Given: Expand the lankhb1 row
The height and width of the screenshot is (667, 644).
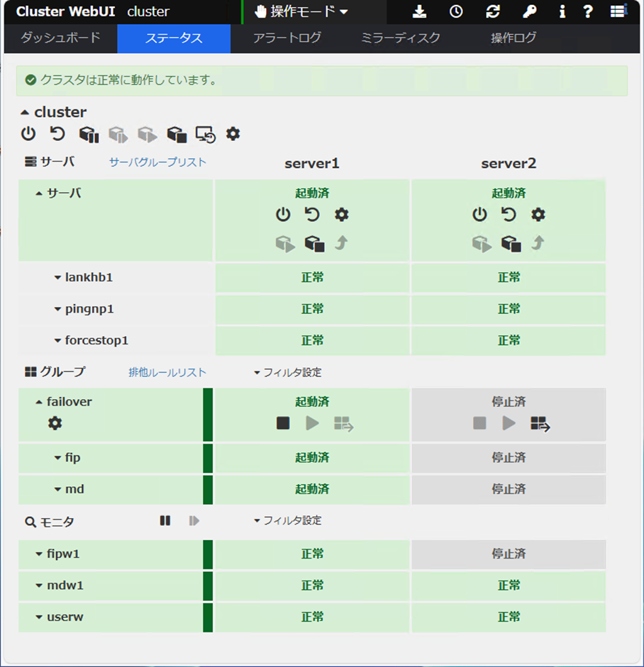Looking at the screenshot, I should coord(58,278).
